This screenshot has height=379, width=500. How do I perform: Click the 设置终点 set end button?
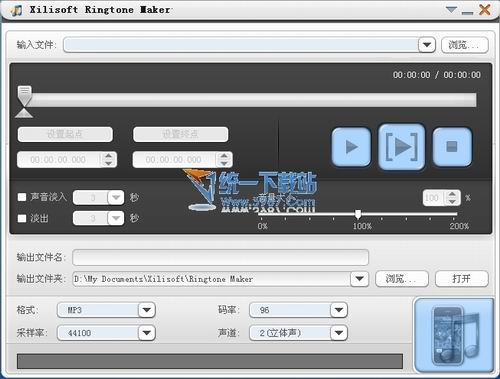180,134
